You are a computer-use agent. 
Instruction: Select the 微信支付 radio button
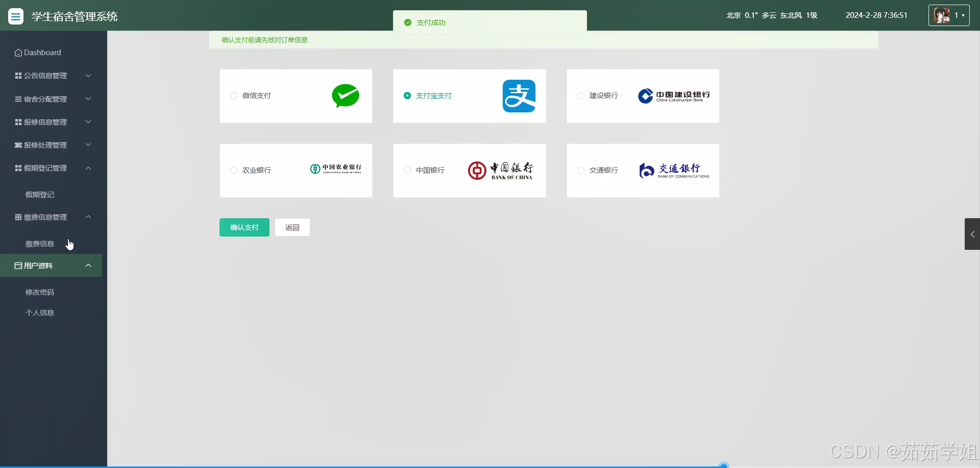coord(234,96)
